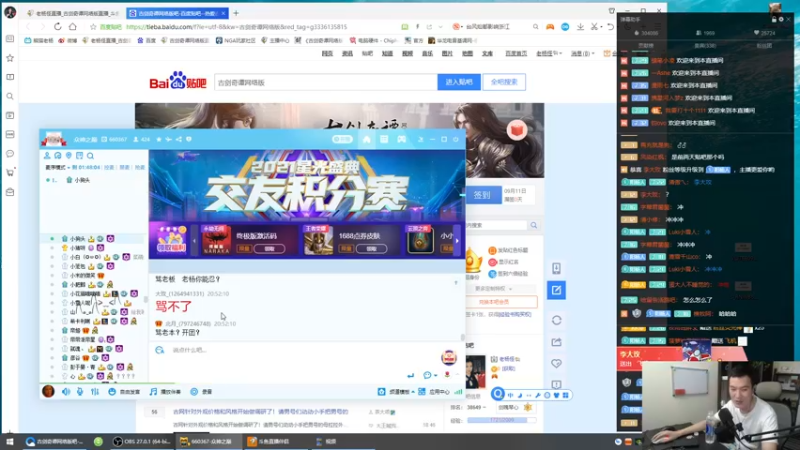The height and width of the screenshot is (450, 800).
Task: Open the YY calendar grid icon in header
Action: [384, 139]
